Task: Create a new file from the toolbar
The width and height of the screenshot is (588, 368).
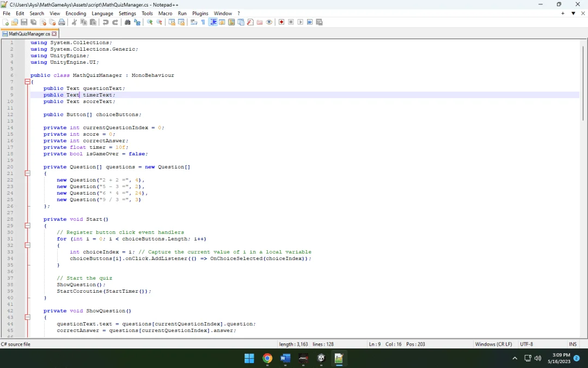Action: click(x=5, y=22)
